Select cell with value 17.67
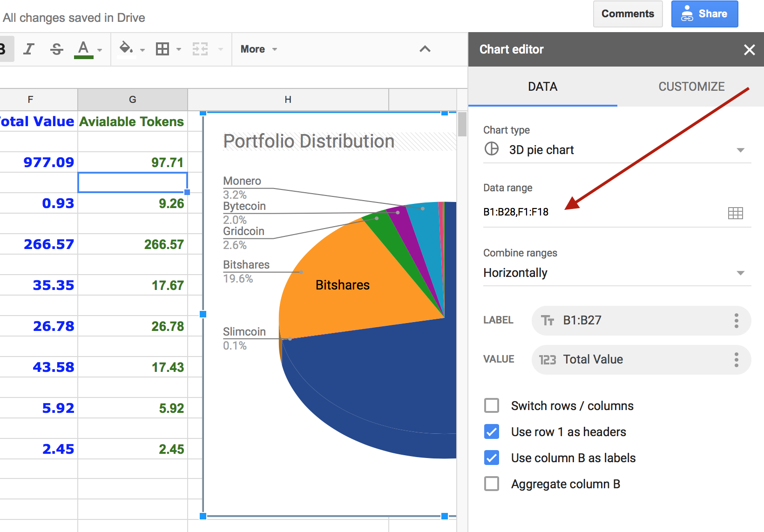 click(x=133, y=285)
